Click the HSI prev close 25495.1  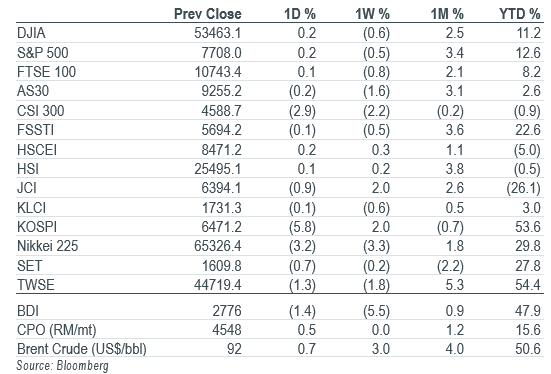coord(218,169)
